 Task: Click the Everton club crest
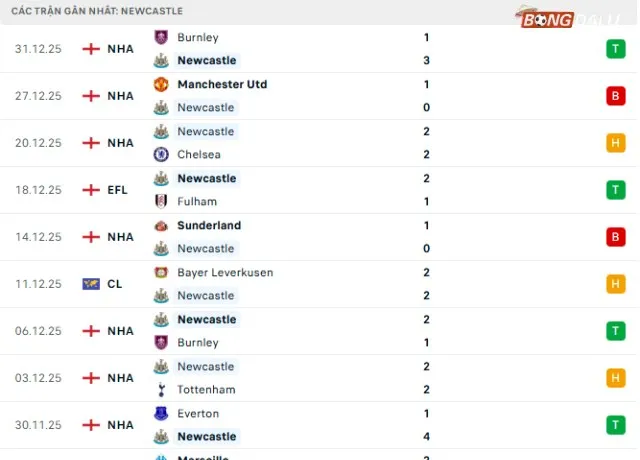tap(160, 413)
